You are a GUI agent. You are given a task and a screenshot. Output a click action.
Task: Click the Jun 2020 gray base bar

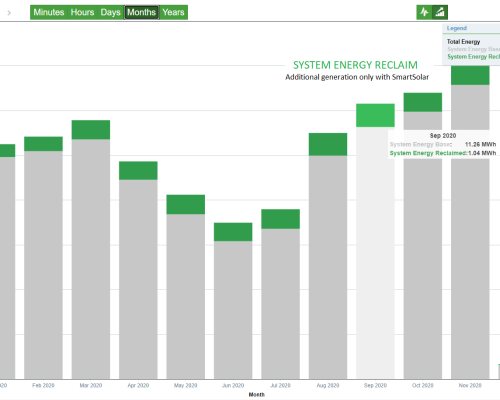(x=233, y=310)
